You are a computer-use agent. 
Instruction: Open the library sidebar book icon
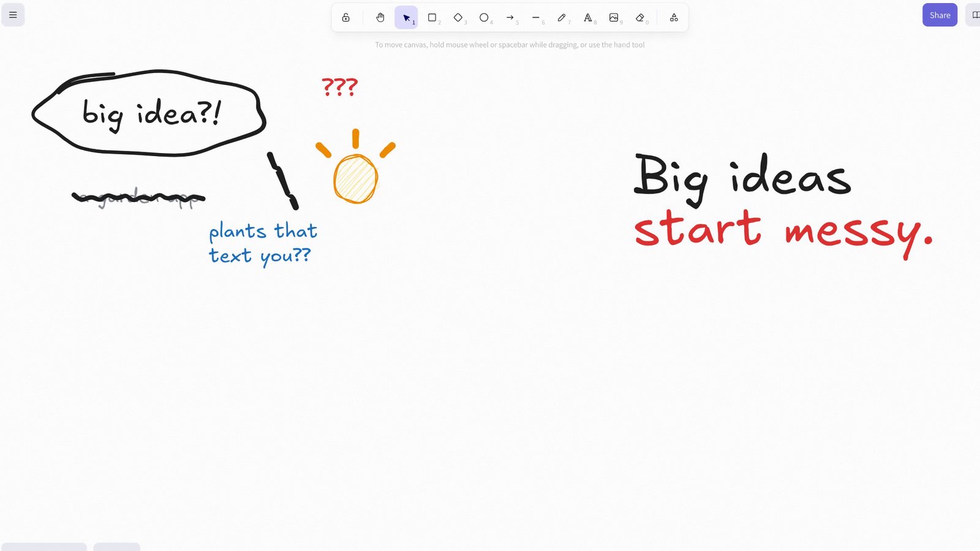coord(974,15)
